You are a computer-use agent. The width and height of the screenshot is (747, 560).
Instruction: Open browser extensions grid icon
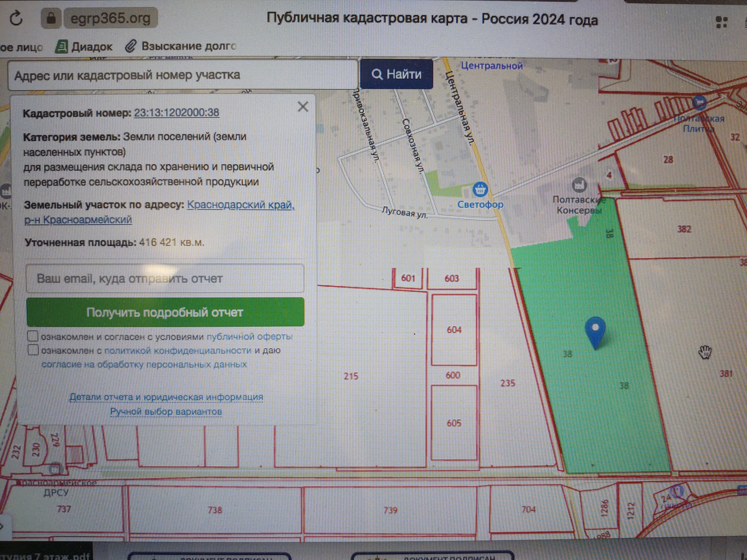pos(721,22)
